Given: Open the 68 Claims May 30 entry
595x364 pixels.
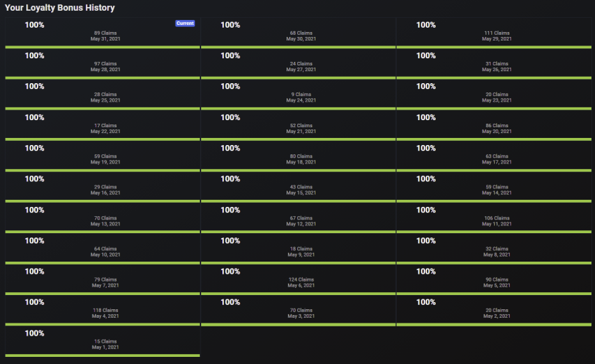Looking at the screenshot, I should point(299,33).
